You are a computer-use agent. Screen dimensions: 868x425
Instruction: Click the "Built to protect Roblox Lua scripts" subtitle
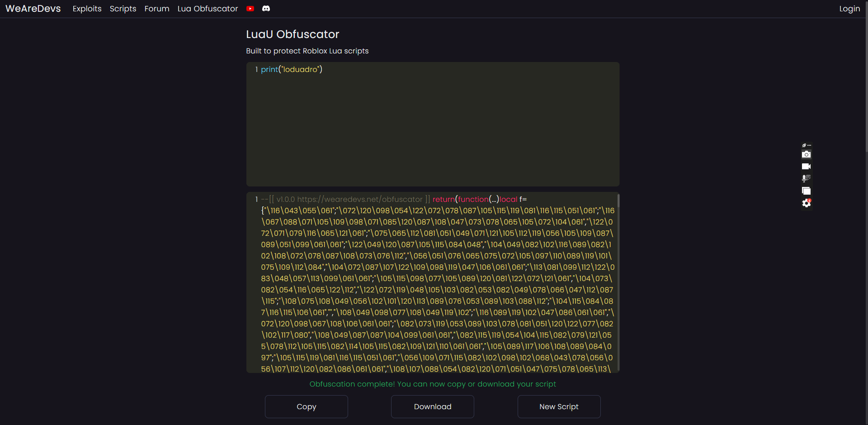point(307,51)
